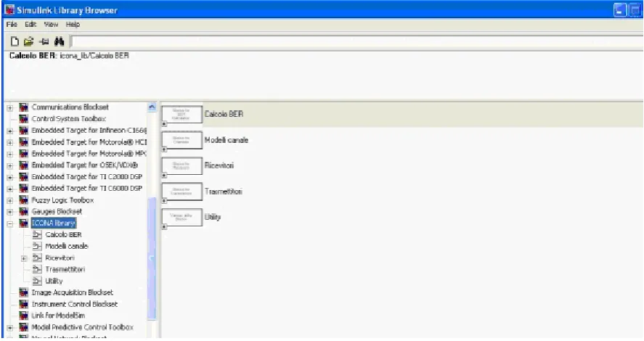This screenshot has height=341, width=644.
Task: Select Communications Blockset library icon
Action: tap(24, 107)
